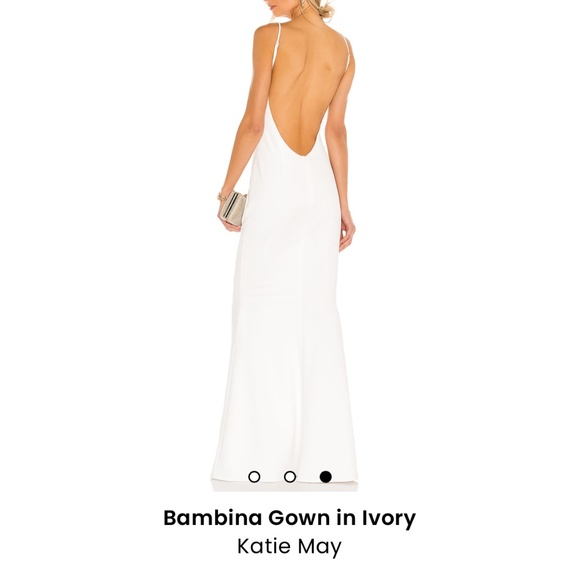Select the first carousel dot indicator
Viewport: 580px width, 580px height.
[254, 477]
